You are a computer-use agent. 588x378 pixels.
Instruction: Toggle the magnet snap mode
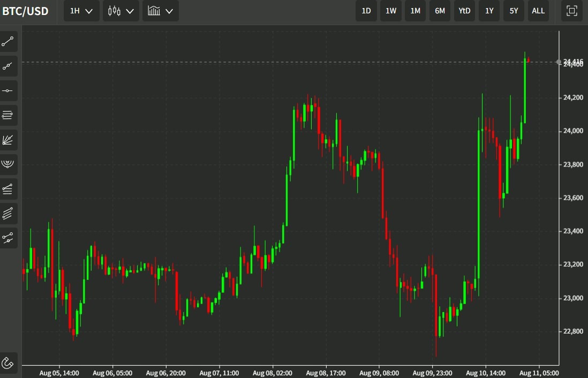(9, 363)
